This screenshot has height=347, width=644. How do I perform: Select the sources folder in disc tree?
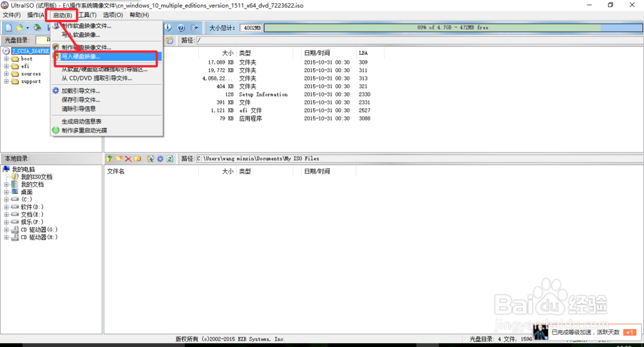coord(31,74)
